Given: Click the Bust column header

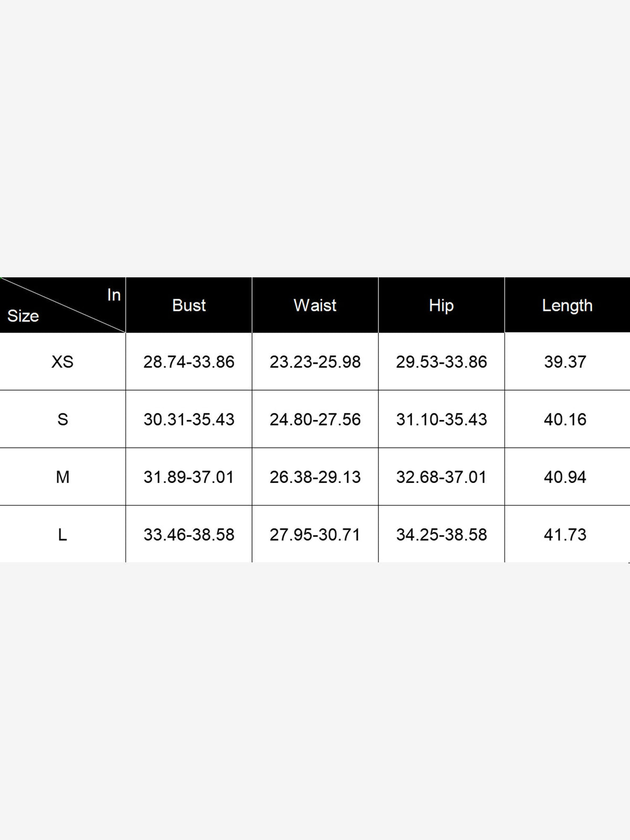Looking at the screenshot, I should [x=189, y=305].
